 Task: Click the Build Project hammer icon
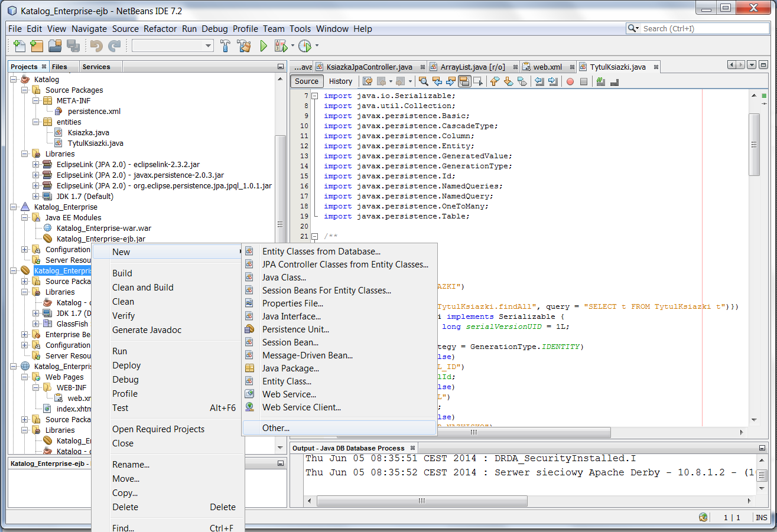225,45
